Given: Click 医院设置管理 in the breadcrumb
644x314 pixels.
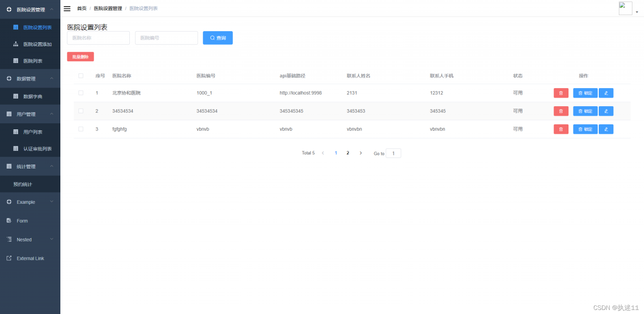Looking at the screenshot, I should click(108, 9).
